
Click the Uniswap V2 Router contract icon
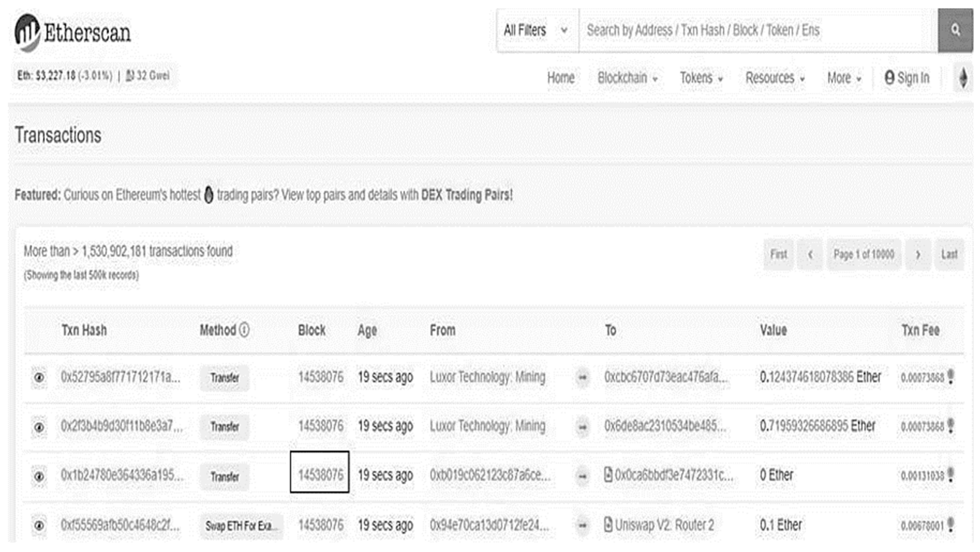pos(608,525)
